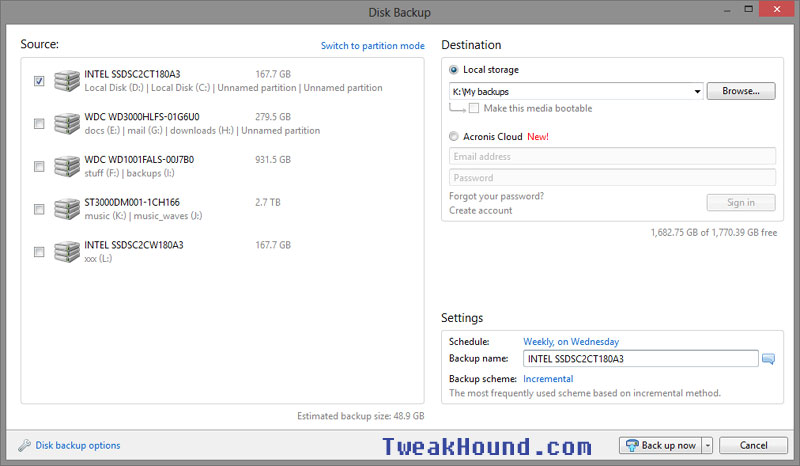Open the Incremental backup scheme link
Viewport: 800px width, 466px height.
(548, 379)
